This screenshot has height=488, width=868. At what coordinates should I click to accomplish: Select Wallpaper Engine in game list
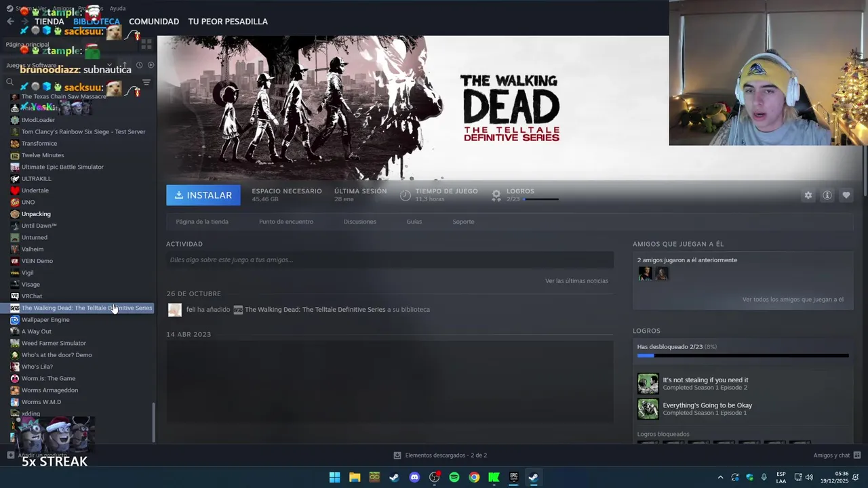click(45, 320)
